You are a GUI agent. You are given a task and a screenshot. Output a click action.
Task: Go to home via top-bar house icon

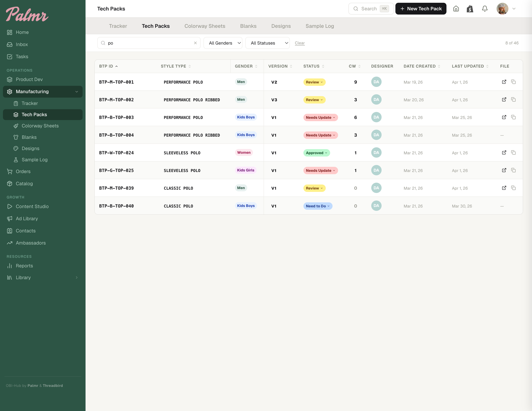pos(456,9)
